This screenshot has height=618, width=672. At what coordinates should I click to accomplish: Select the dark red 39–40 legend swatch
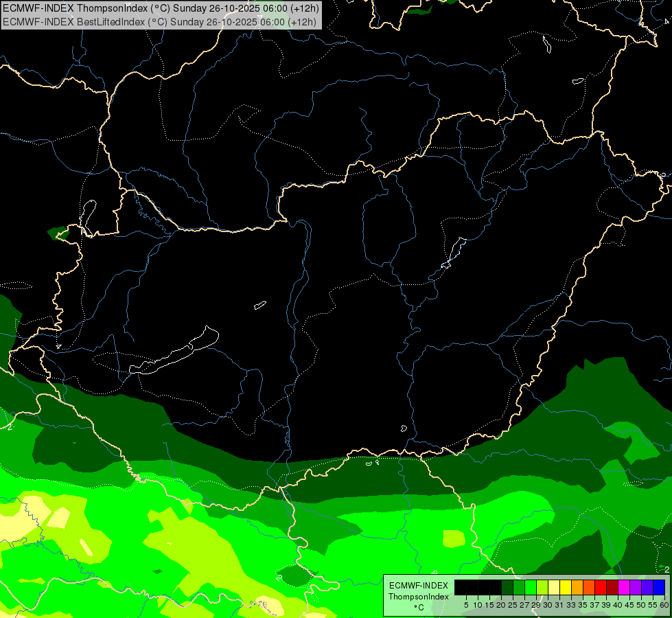[612, 587]
